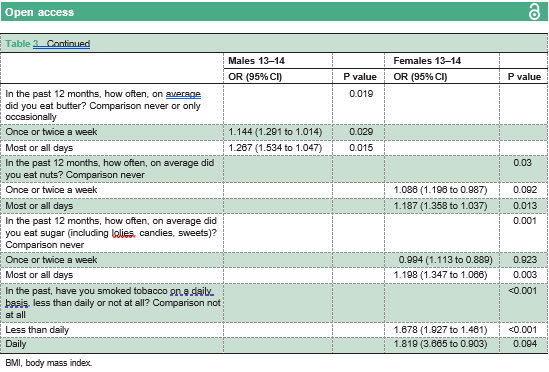
Task: Click the nuts question P value 0.03
Action: 522,163
